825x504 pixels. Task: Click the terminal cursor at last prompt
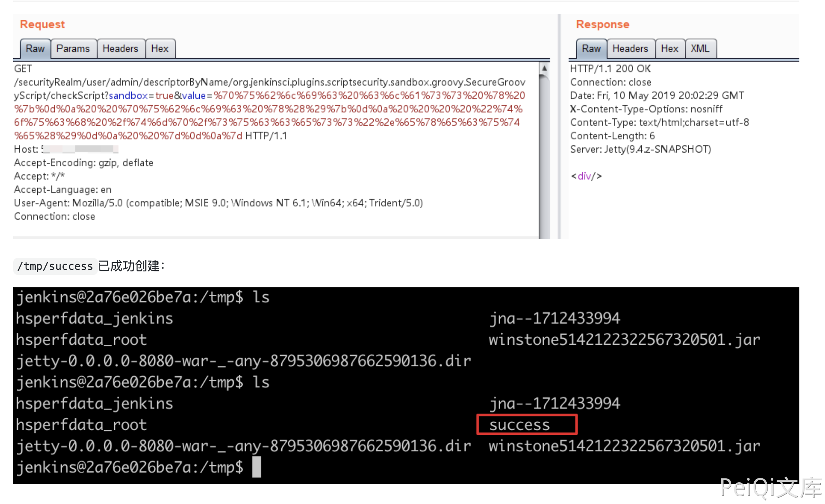(x=256, y=467)
